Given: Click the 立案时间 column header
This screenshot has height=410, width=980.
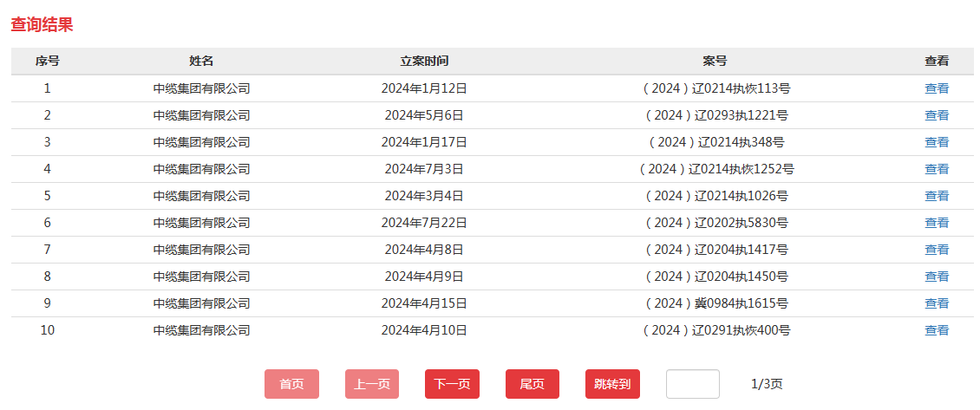Looking at the screenshot, I should (424, 62).
